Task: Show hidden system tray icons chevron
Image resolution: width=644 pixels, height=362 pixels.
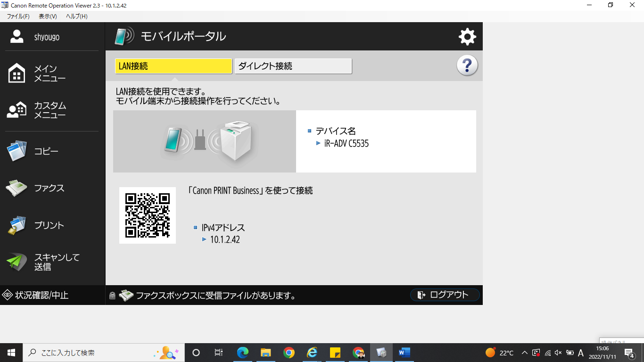Action: (x=524, y=353)
